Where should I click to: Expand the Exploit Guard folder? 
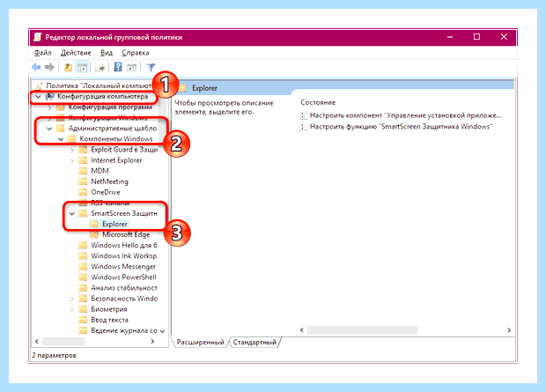[x=71, y=150]
